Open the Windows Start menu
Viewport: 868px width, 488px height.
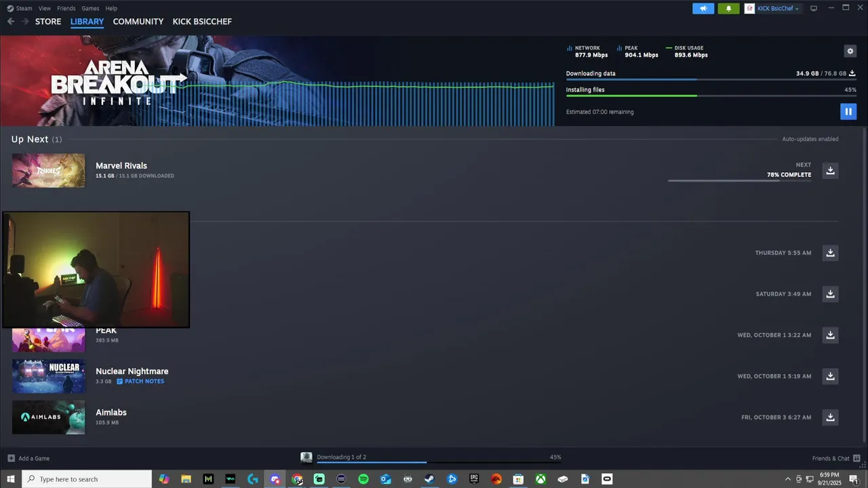click(x=11, y=479)
